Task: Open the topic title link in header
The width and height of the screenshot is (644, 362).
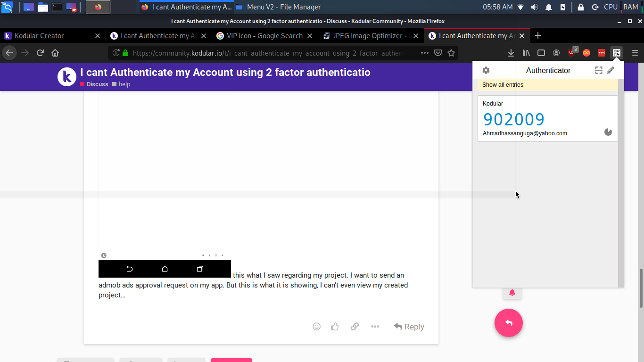Action: point(225,72)
